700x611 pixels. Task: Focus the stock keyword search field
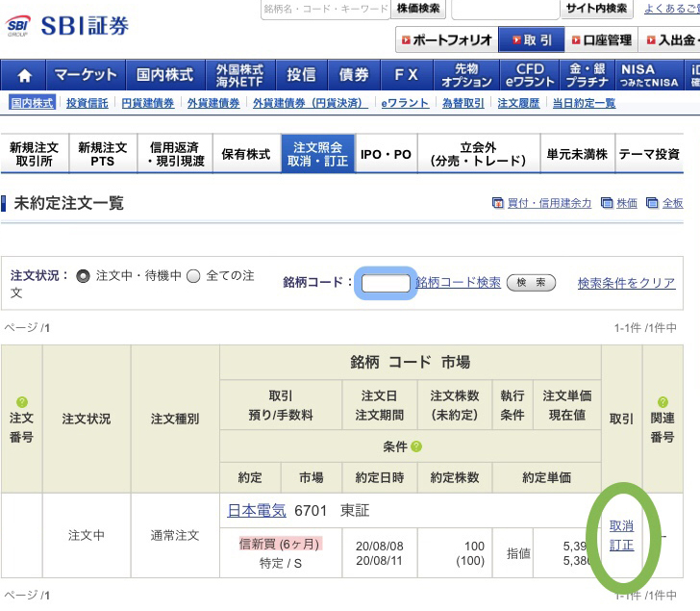(x=325, y=9)
